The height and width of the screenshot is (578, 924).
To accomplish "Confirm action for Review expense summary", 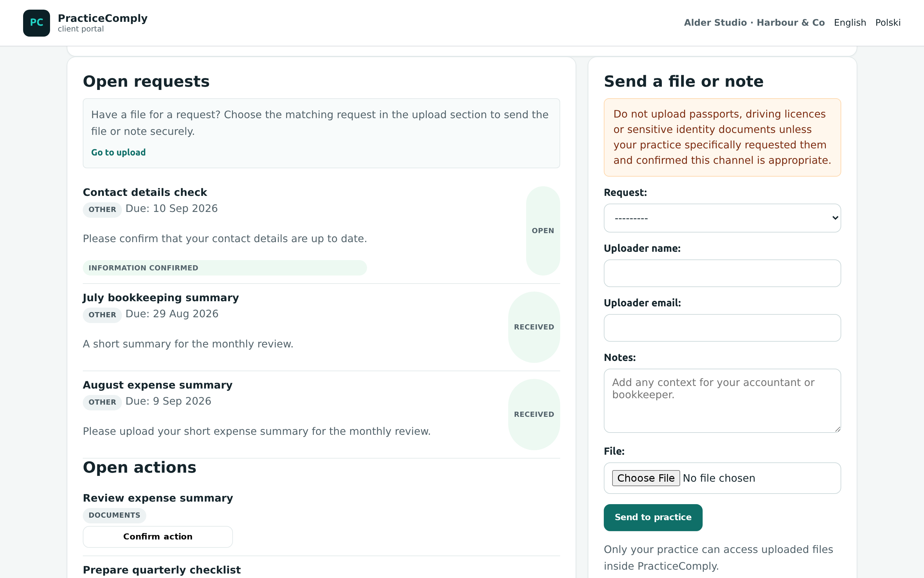I will coord(158,537).
